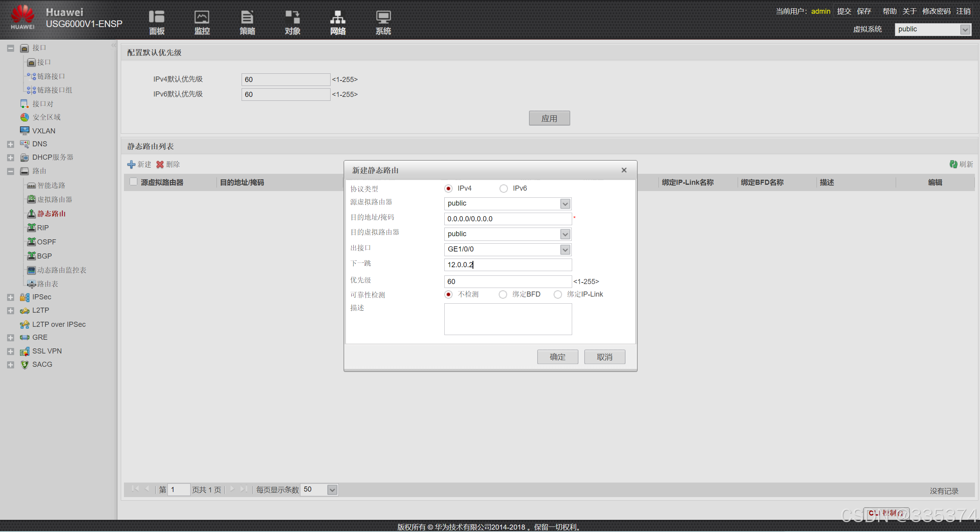Screen dimensions: 980x532
Task: Open the 虚拟系统 public dropdown
Action: (x=965, y=29)
